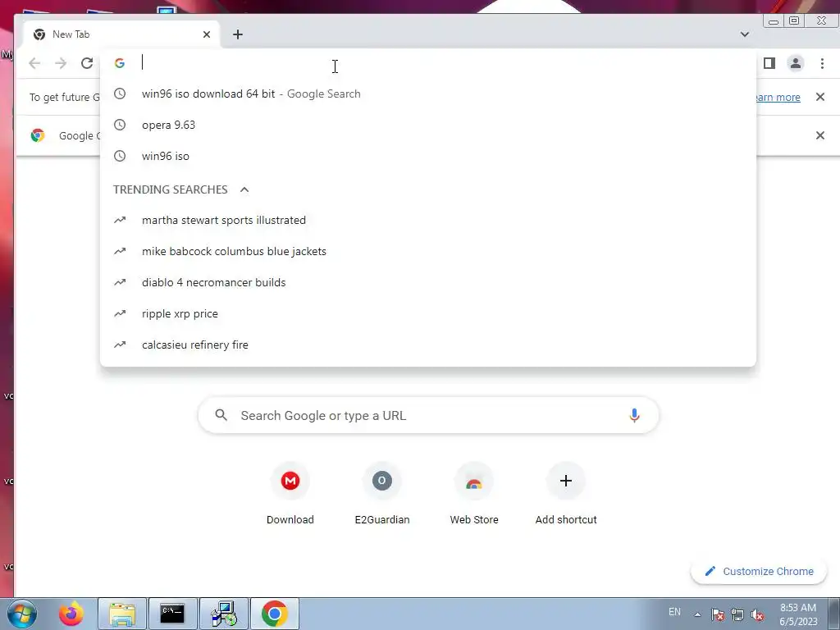Image resolution: width=840 pixels, height=630 pixels.
Task: Open the side panel icon
Action: click(x=769, y=63)
